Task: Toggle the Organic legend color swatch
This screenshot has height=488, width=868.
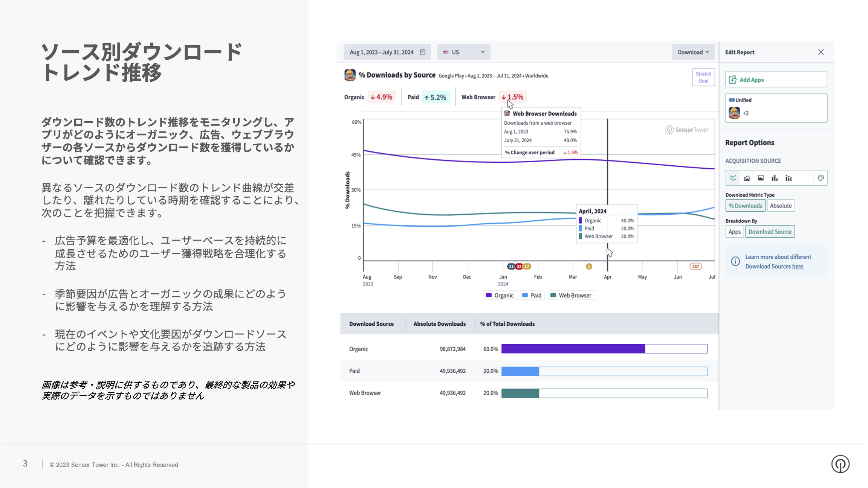Action: coord(489,295)
